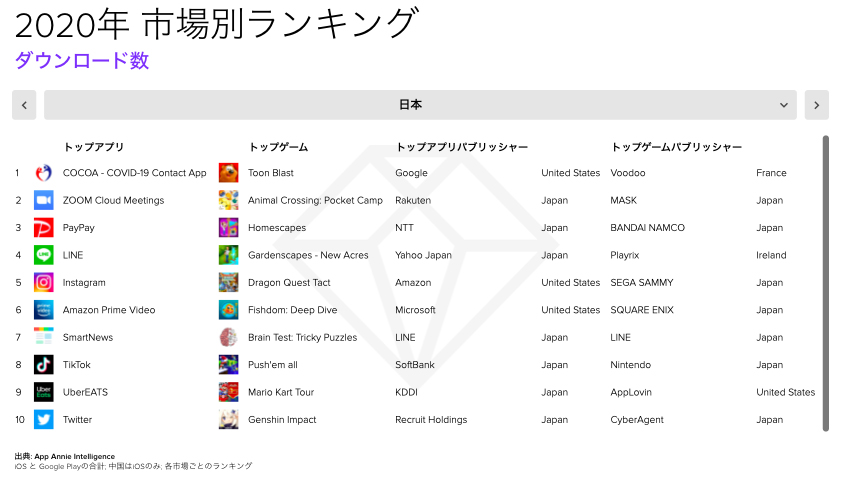Image resolution: width=859 pixels, height=478 pixels.
Task: Click the text 'Gardenscapes - New Acres'
Action: pyautogui.click(x=308, y=255)
